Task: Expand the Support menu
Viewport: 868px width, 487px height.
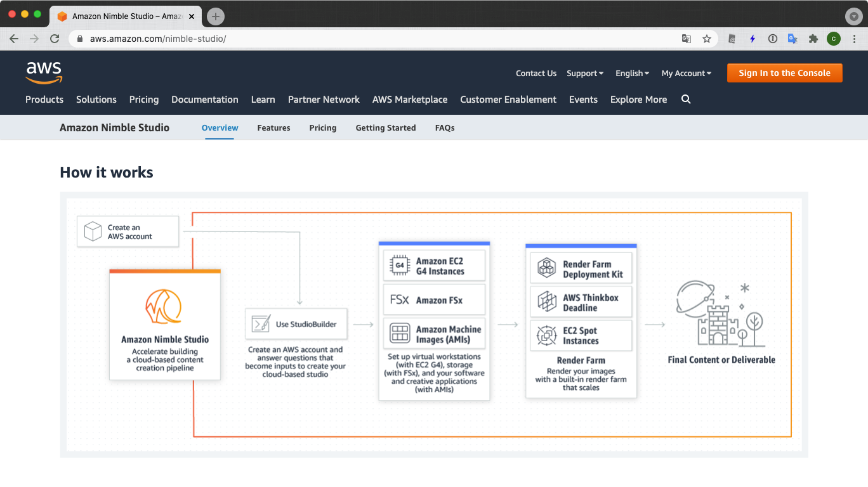Action: [x=584, y=73]
